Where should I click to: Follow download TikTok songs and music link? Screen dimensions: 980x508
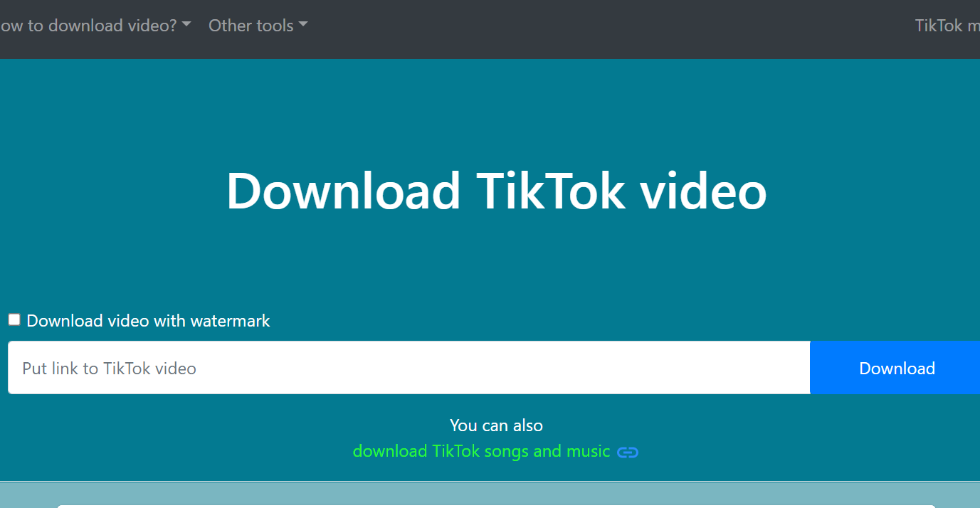481,451
